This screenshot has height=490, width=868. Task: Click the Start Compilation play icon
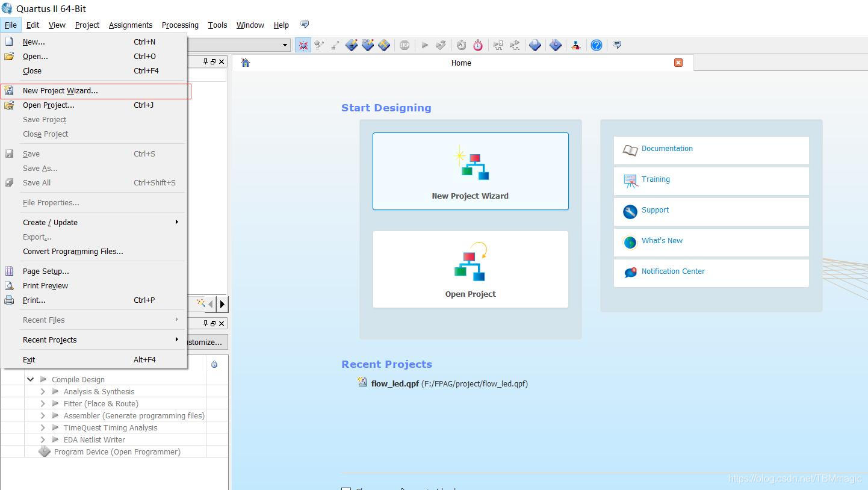(424, 45)
